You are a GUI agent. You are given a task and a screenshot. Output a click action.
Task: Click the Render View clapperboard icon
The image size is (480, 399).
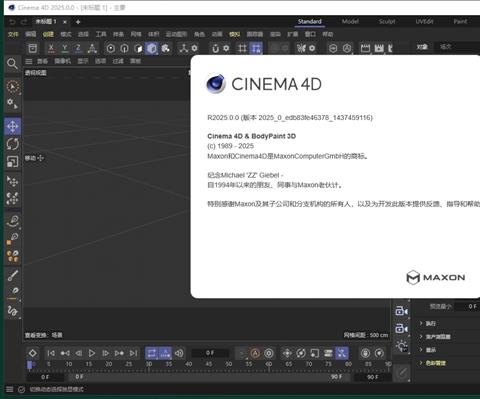365,48
